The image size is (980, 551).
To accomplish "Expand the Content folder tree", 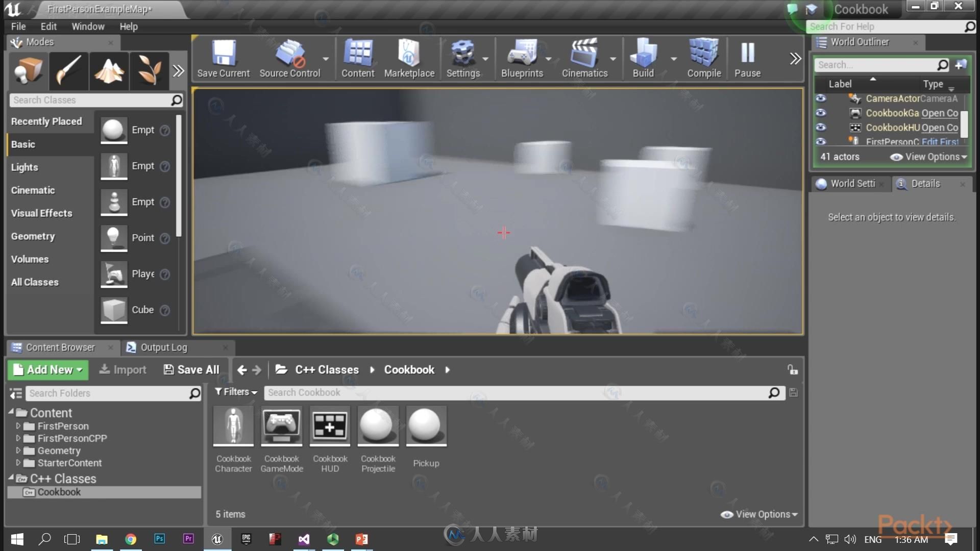I will [x=11, y=412].
